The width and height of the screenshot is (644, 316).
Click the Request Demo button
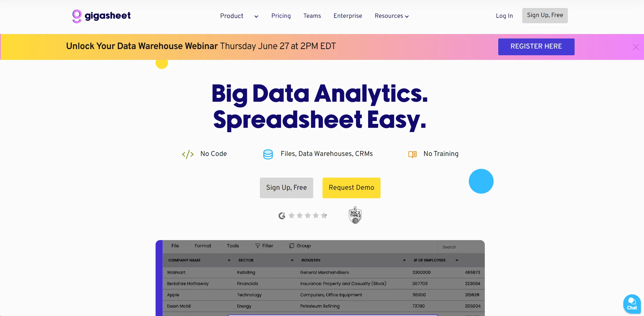(351, 188)
